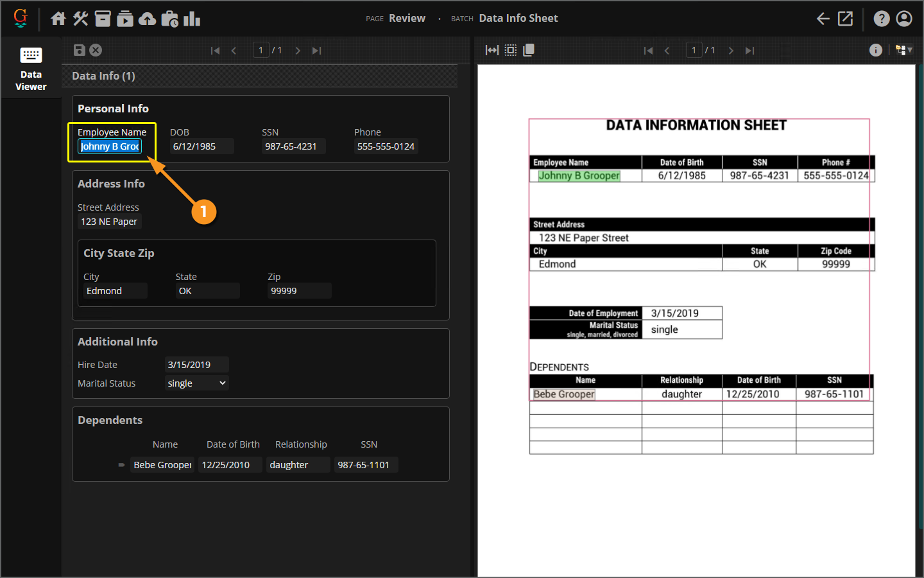The height and width of the screenshot is (578, 924).
Task: Open the bar chart stats icon
Action: 192,19
